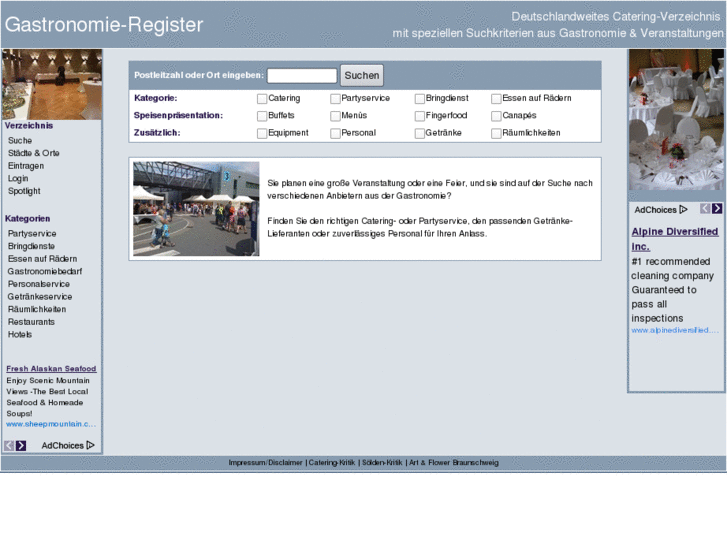
Task: Click the previous ad arrow in the right ad panel
Action: point(705,209)
